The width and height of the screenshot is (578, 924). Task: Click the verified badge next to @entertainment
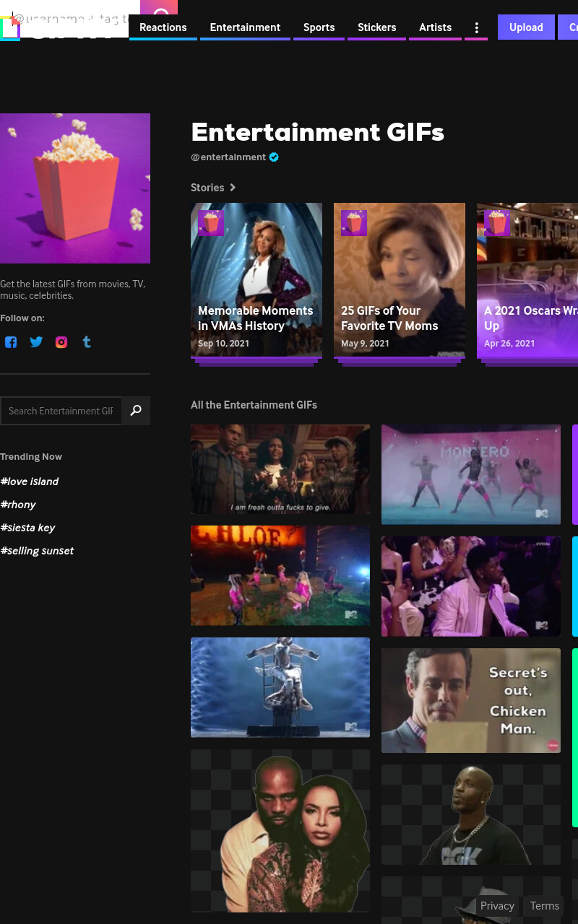coord(274,157)
